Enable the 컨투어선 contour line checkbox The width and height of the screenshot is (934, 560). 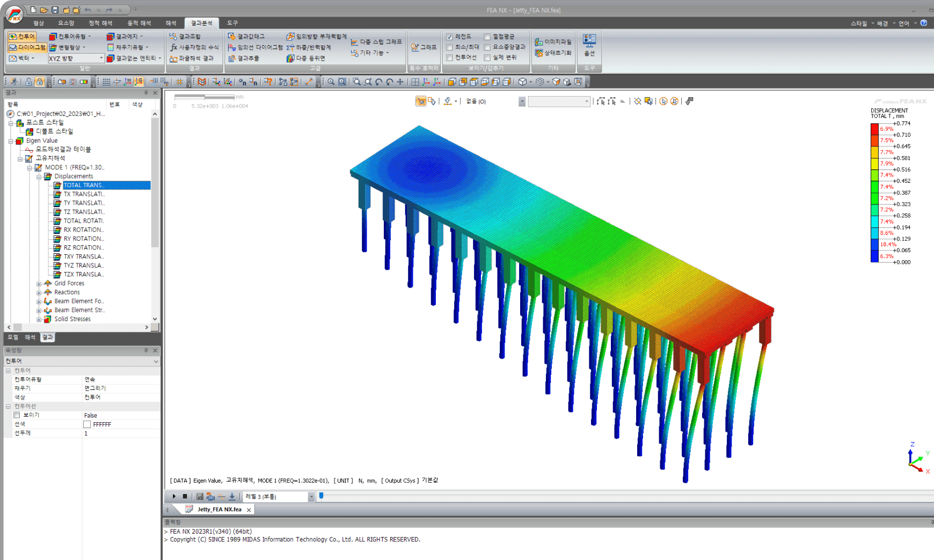point(449,57)
